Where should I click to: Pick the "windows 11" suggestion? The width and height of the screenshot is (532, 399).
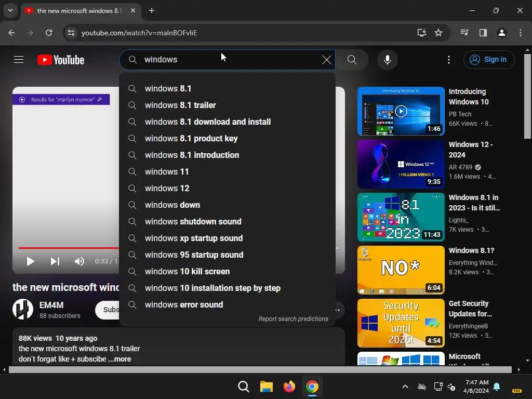tap(228, 171)
